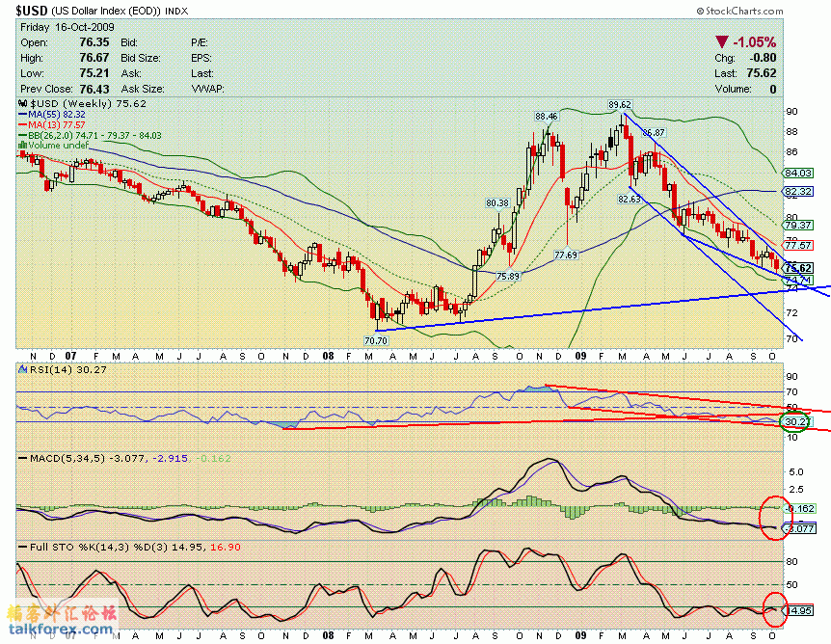Click the Prev Close value 76.43
The width and height of the screenshot is (831, 644).
[94, 89]
